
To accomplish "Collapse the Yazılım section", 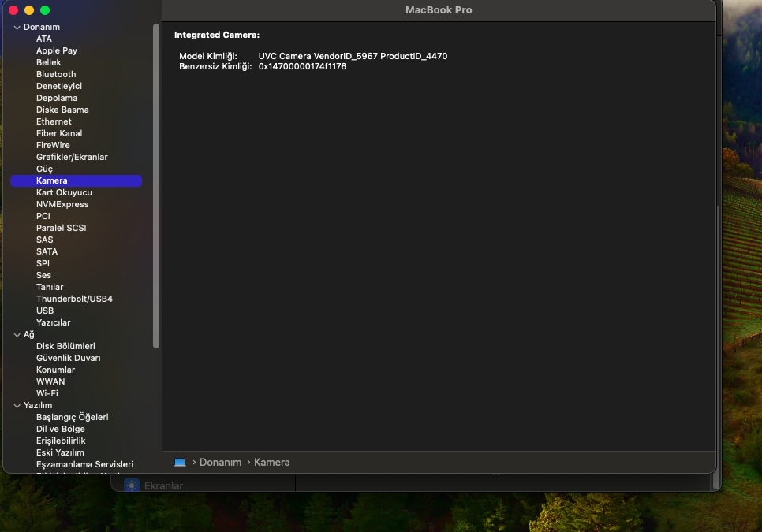I will (17, 405).
